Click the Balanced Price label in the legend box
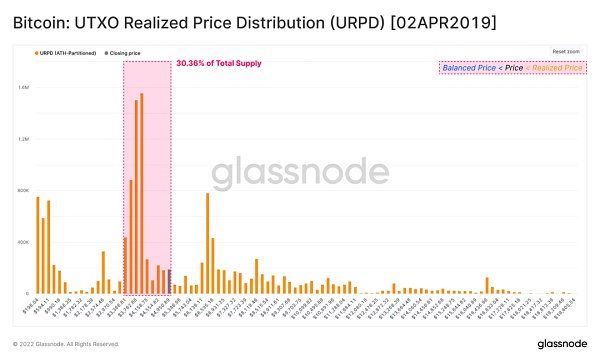 click(x=469, y=68)
